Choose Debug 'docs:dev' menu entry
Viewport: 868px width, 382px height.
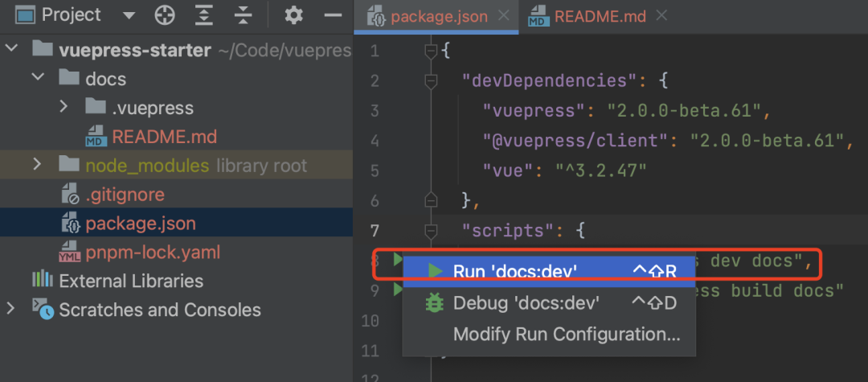(x=526, y=302)
